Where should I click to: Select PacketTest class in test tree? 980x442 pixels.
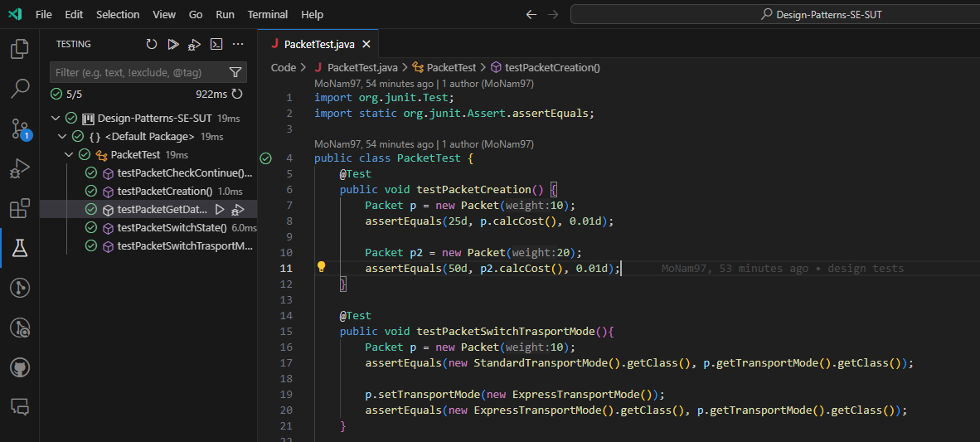pos(135,154)
